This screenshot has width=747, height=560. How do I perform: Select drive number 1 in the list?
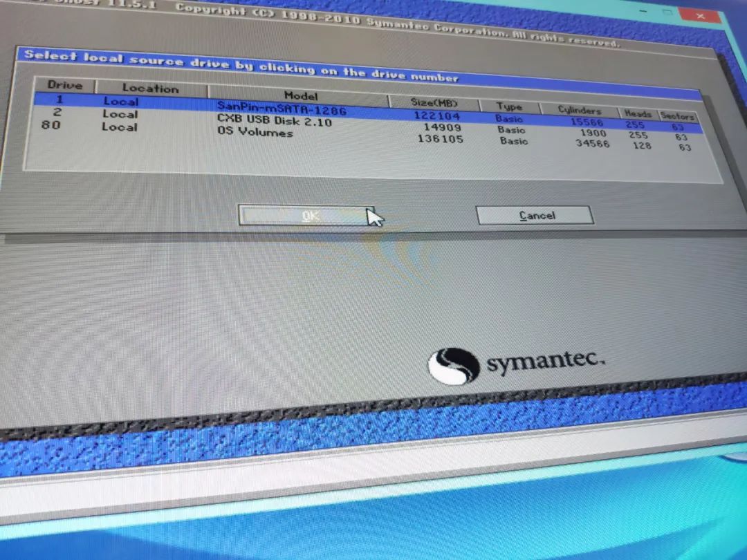point(59,100)
